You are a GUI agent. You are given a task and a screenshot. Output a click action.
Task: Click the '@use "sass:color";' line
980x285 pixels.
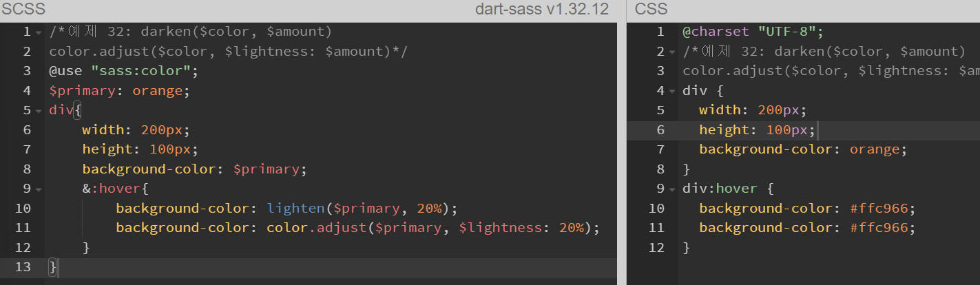click(124, 71)
